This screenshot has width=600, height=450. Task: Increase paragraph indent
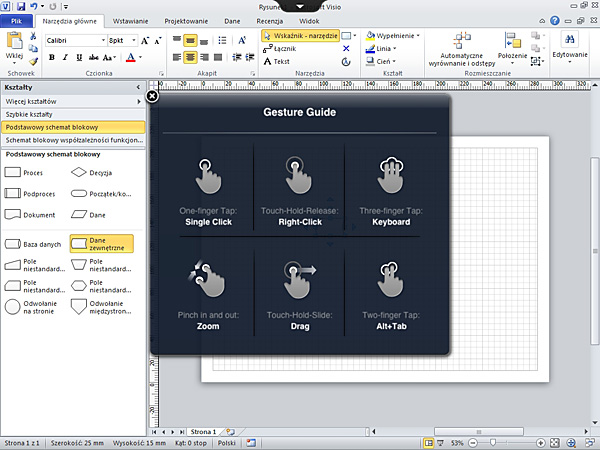point(250,57)
